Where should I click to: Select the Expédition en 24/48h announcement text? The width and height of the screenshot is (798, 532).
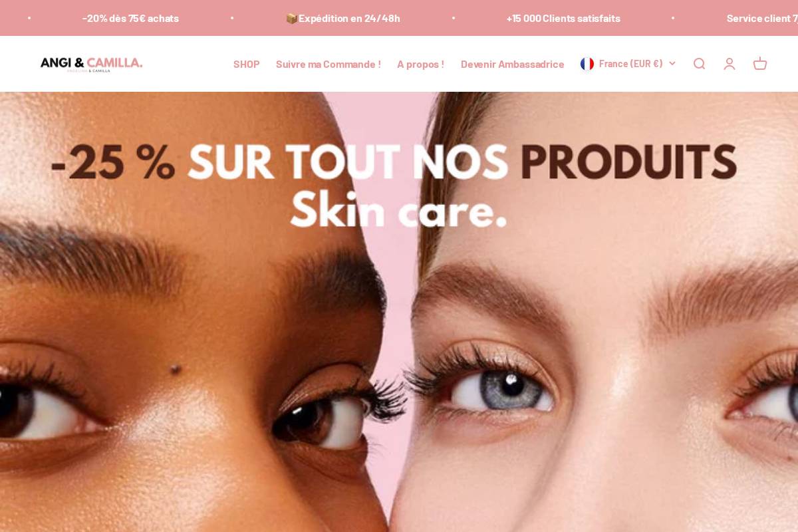point(349,18)
